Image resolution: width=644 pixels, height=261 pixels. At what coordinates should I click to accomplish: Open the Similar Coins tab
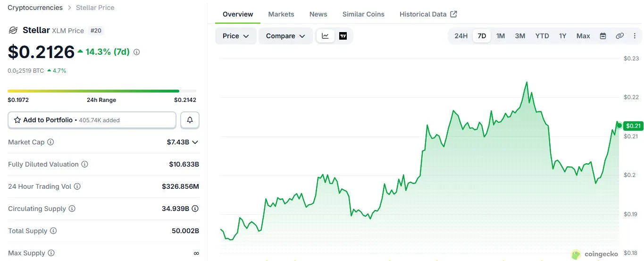(363, 14)
